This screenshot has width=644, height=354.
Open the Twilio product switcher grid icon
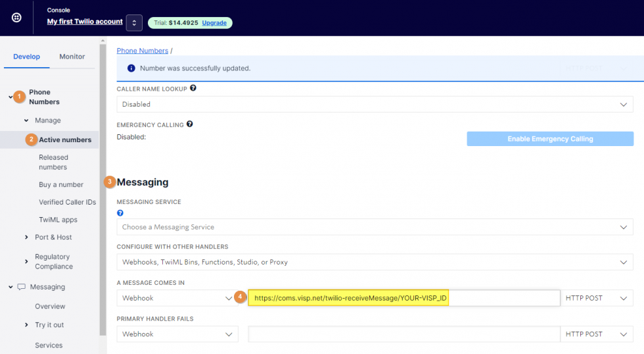pyautogui.click(x=16, y=18)
